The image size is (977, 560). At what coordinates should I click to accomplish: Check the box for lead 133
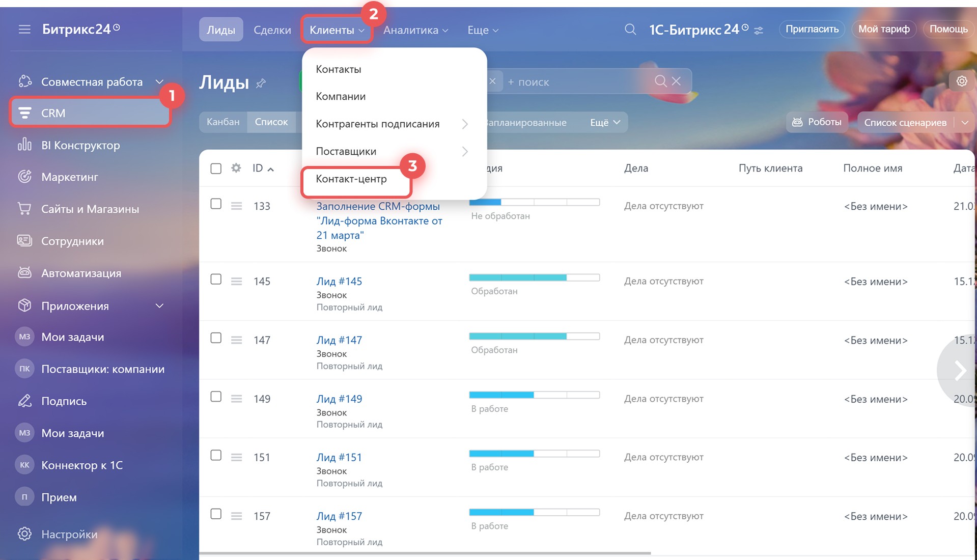click(216, 204)
